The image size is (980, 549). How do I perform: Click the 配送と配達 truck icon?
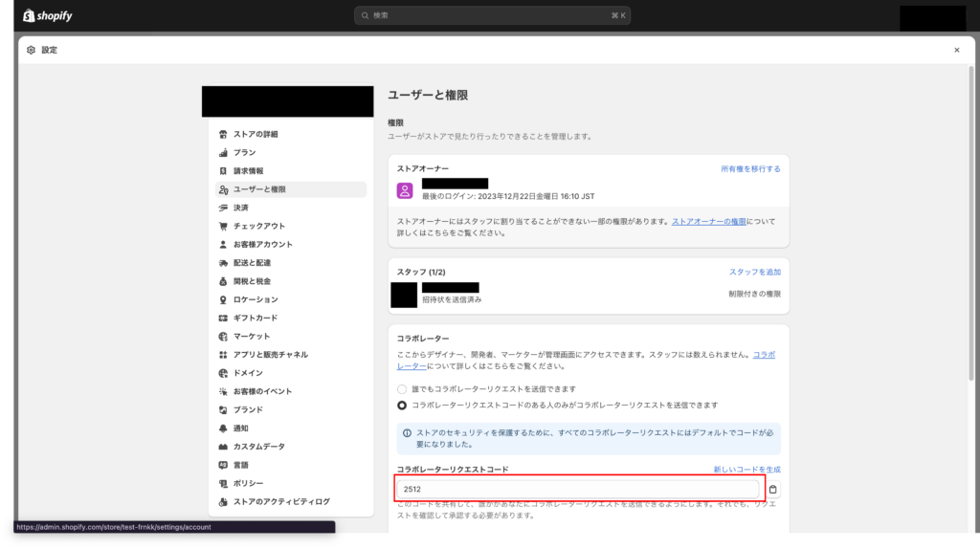pyautogui.click(x=223, y=263)
